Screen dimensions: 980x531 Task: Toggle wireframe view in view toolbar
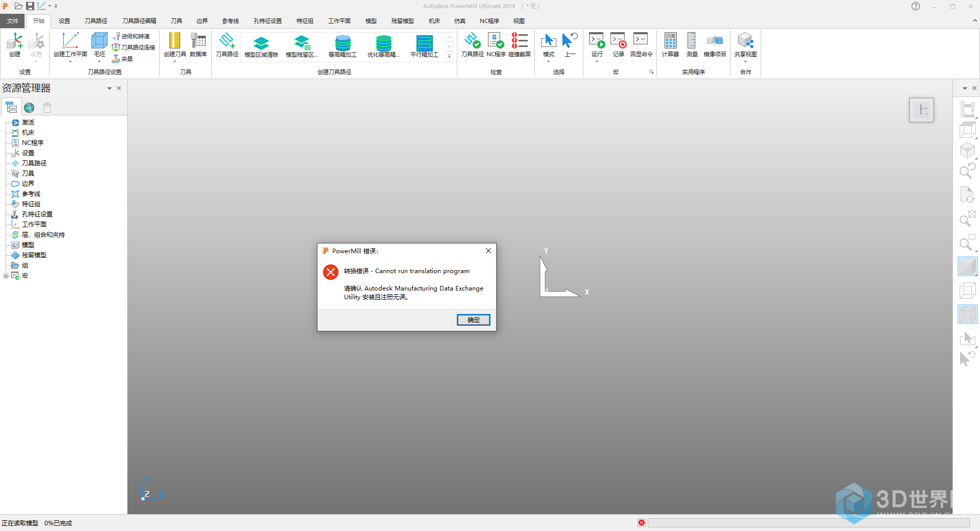pos(967,291)
